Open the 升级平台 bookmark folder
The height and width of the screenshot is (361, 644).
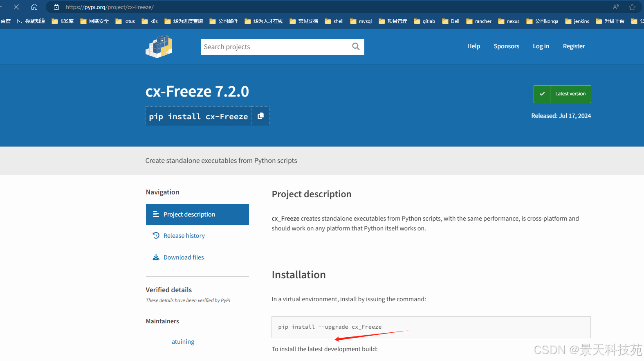pyautogui.click(x=610, y=21)
